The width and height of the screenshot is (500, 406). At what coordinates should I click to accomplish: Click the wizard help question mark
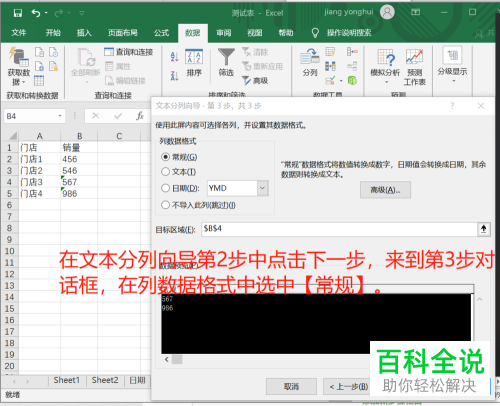click(452, 106)
